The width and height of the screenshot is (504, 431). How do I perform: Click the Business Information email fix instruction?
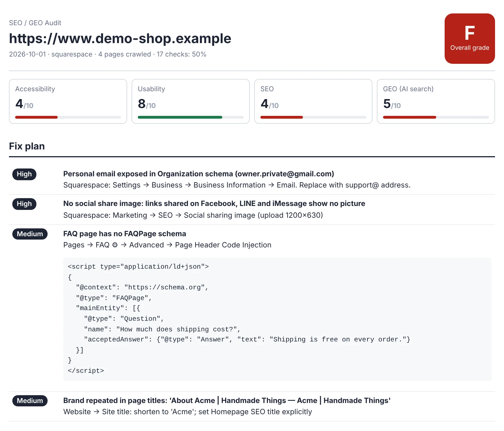point(237,185)
